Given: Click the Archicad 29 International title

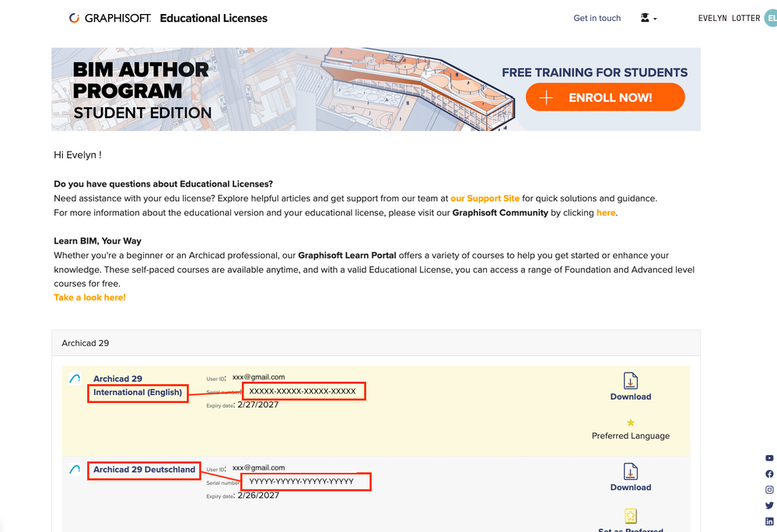Looking at the screenshot, I should (117, 379).
